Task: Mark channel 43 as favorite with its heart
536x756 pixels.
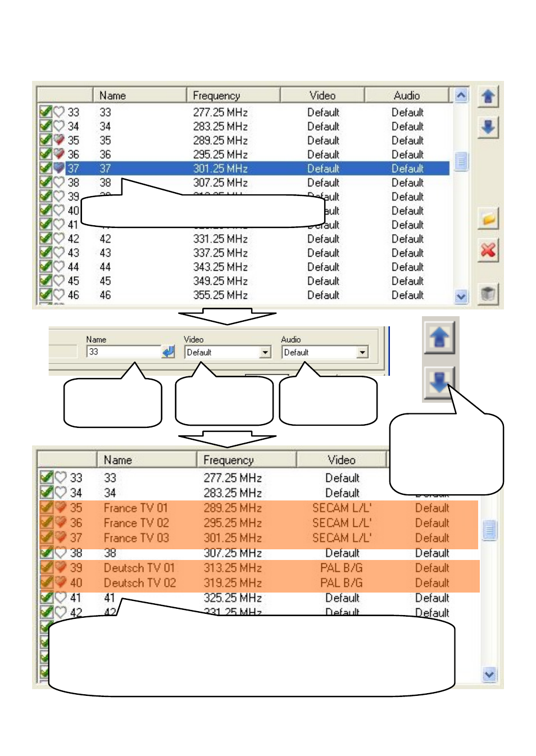Action: pyautogui.click(x=59, y=253)
